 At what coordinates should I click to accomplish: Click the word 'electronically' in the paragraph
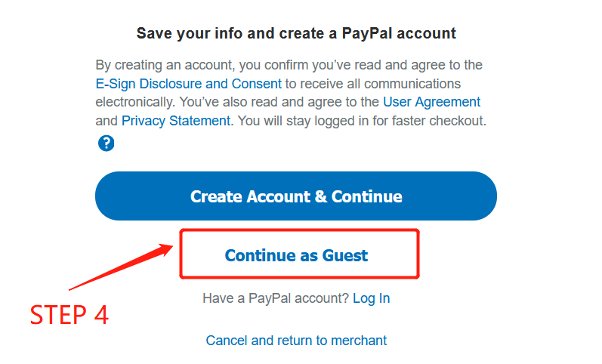131,102
